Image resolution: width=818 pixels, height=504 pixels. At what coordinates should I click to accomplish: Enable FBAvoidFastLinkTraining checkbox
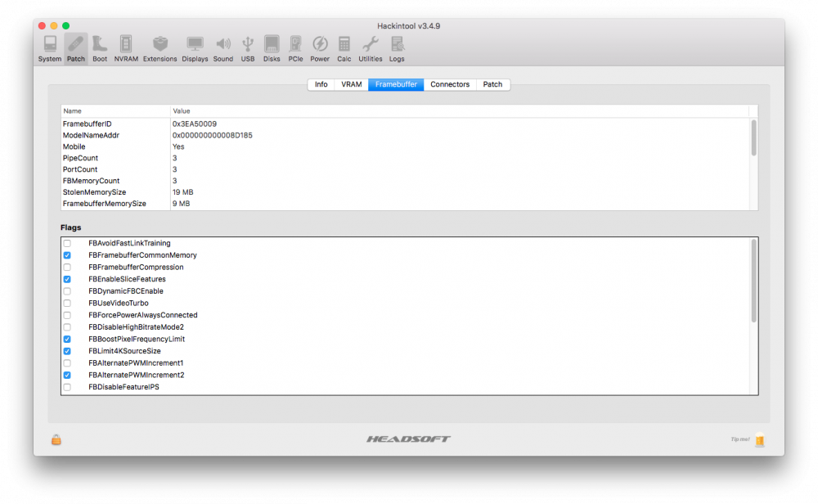[67, 243]
